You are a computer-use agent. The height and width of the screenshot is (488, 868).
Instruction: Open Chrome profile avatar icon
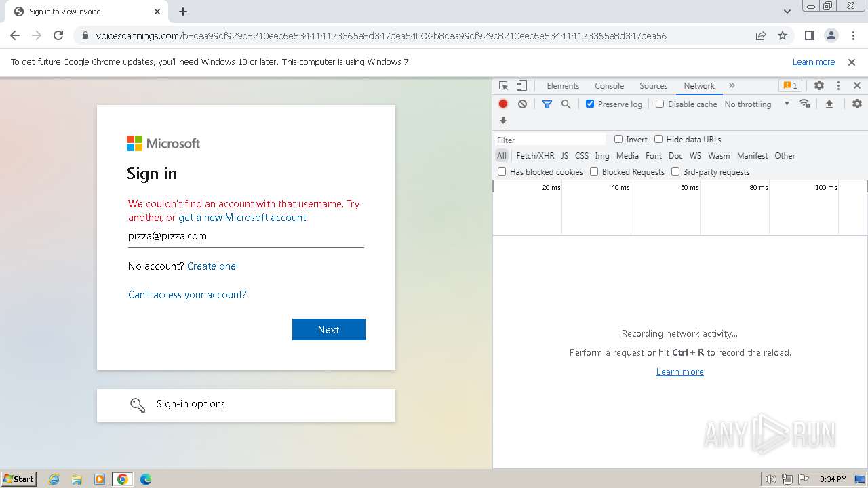831,35
